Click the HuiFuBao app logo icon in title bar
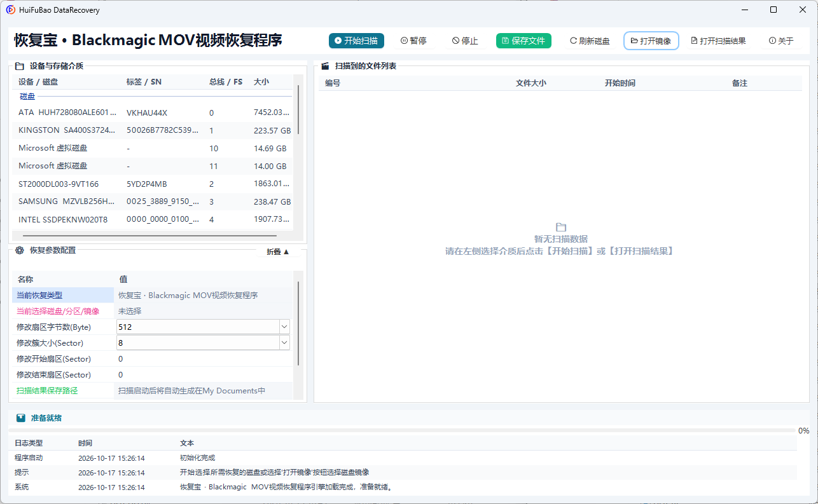Screen dimensions: 818x504 (x=11, y=10)
